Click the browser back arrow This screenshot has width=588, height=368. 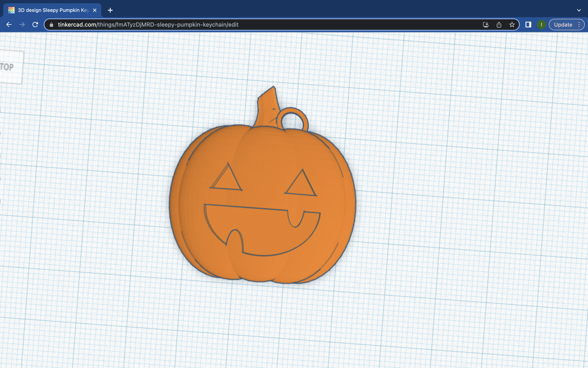9,25
